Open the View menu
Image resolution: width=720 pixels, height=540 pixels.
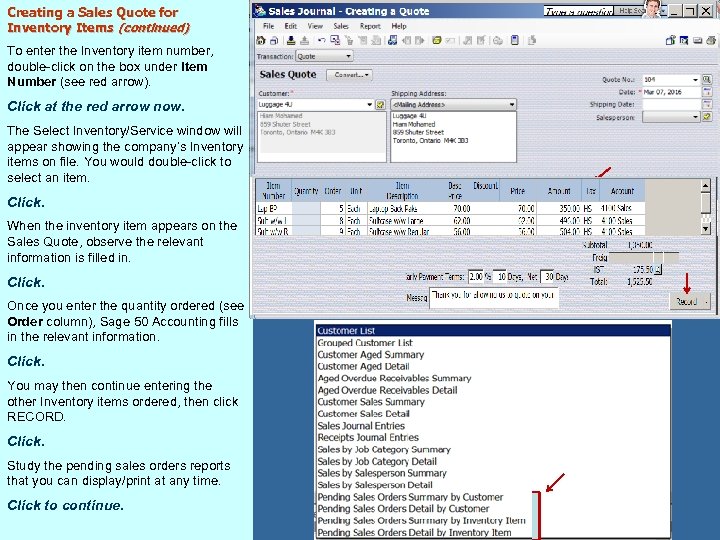coord(315,26)
